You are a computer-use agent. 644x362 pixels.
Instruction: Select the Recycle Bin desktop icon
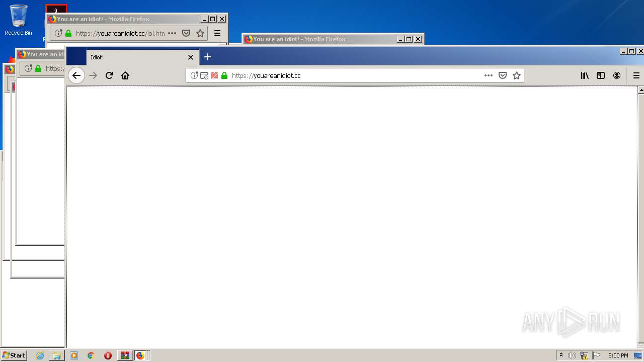click(x=18, y=20)
